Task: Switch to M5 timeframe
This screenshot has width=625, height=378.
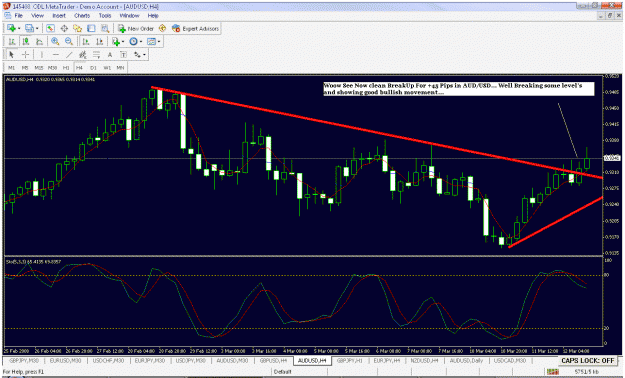Action: 25,68
